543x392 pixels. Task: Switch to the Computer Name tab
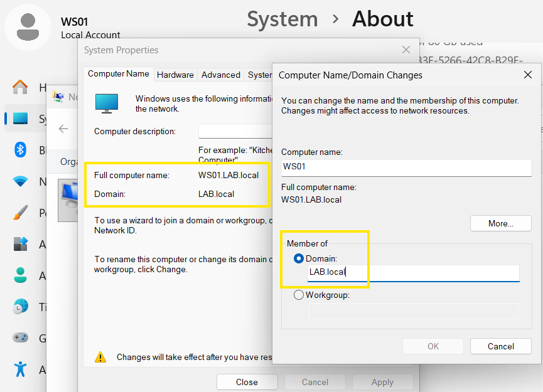click(x=119, y=74)
